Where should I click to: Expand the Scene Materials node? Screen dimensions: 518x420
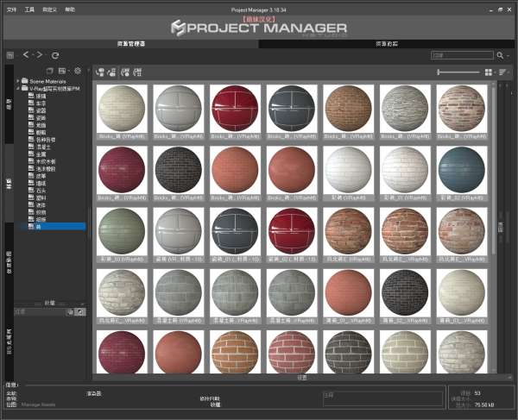click(x=18, y=81)
